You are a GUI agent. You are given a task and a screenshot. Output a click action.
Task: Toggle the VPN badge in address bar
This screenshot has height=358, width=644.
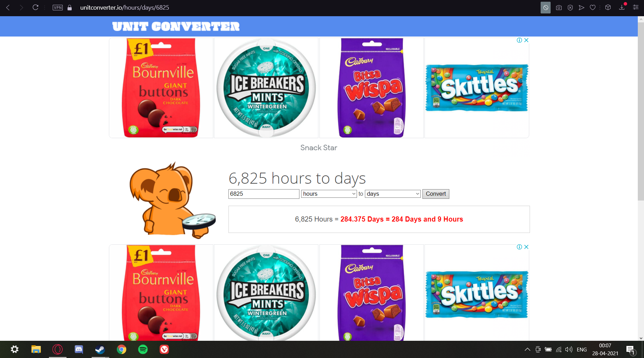tap(58, 8)
